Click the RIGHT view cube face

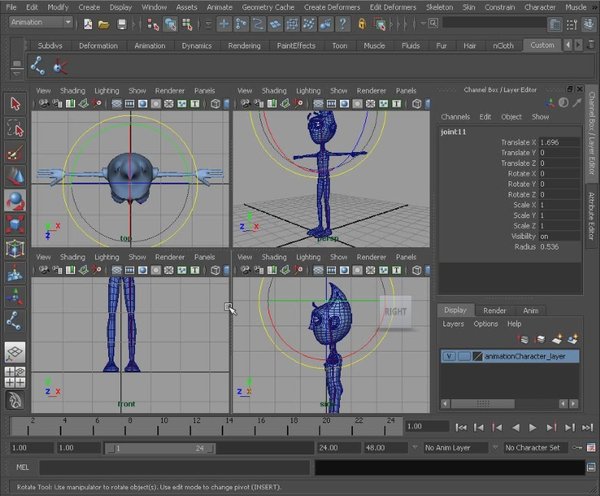[x=396, y=311]
